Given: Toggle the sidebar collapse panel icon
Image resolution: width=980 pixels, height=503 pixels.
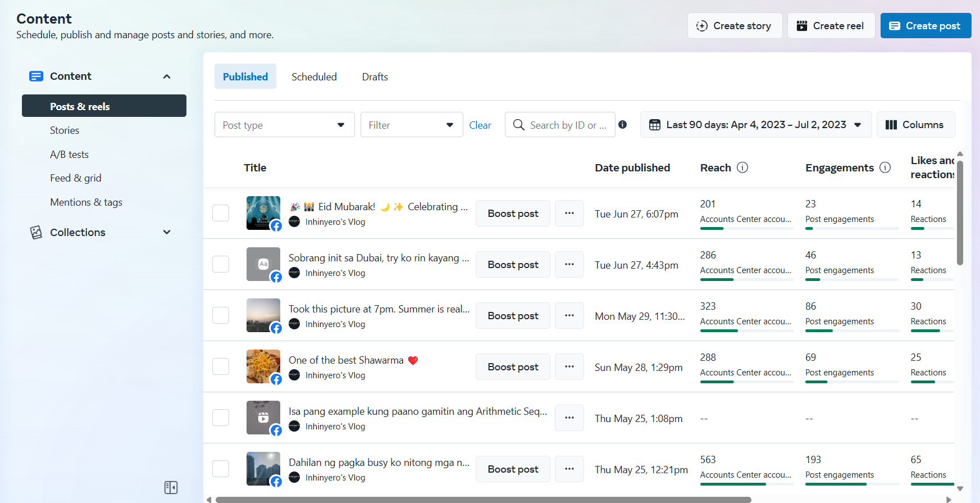Looking at the screenshot, I should 171,487.
